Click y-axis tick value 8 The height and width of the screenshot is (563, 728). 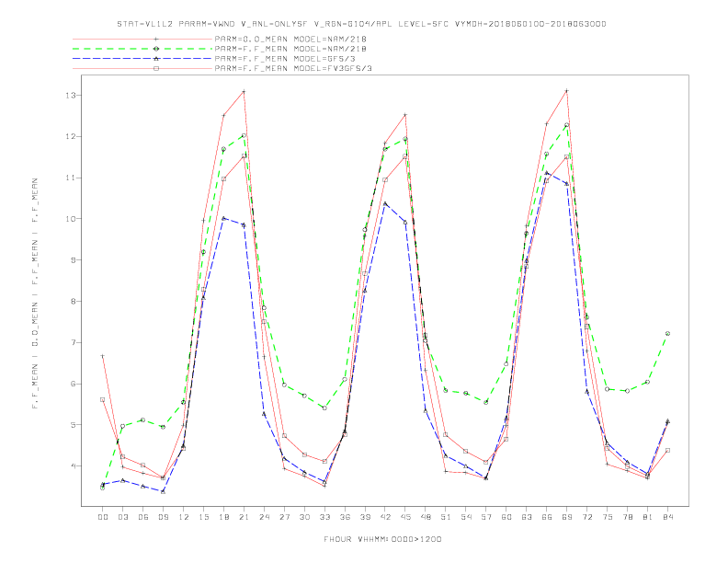[73, 301]
